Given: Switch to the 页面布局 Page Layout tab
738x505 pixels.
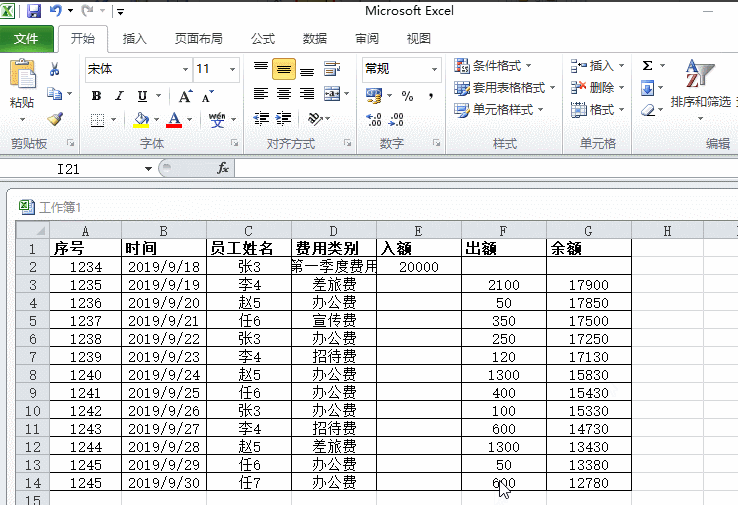Looking at the screenshot, I should 199,39.
